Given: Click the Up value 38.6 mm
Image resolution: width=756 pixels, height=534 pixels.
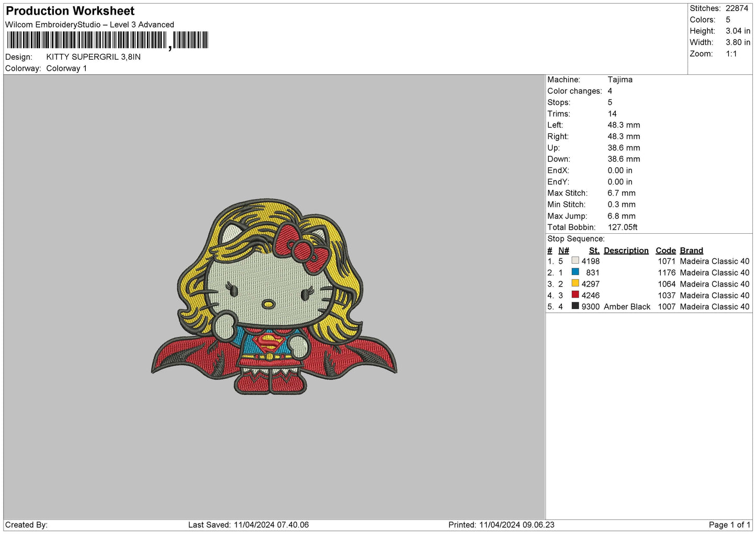Looking at the screenshot, I should [x=624, y=148].
